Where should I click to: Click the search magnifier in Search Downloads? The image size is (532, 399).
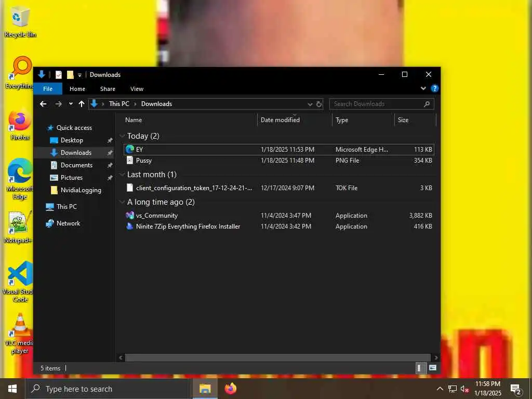[x=427, y=104]
